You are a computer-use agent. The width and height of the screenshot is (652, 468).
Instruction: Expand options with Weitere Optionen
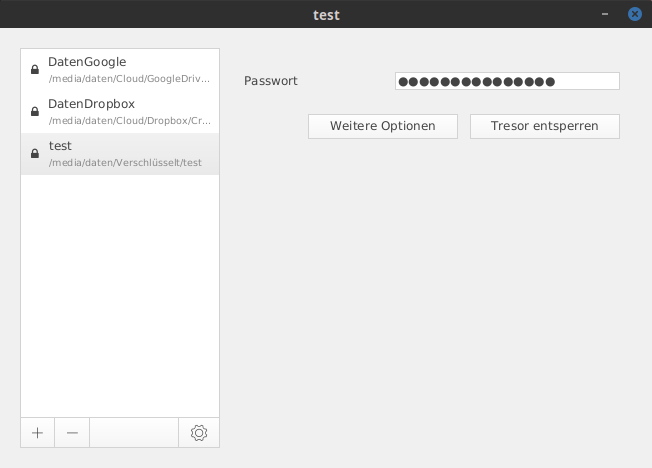point(383,126)
